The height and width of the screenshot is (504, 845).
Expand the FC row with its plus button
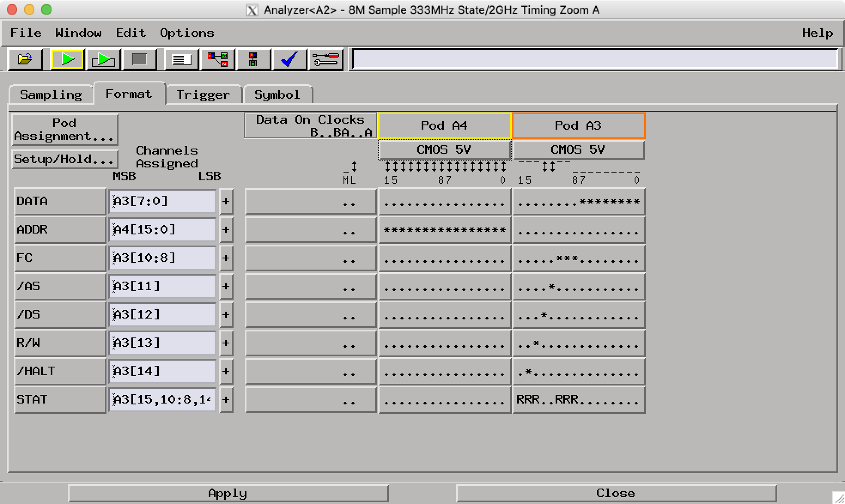point(226,258)
